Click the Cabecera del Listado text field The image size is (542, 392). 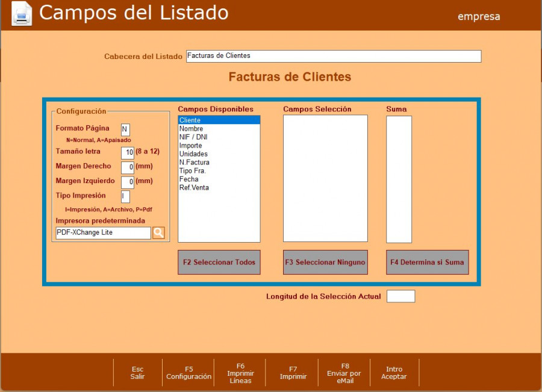click(x=334, y=56)
